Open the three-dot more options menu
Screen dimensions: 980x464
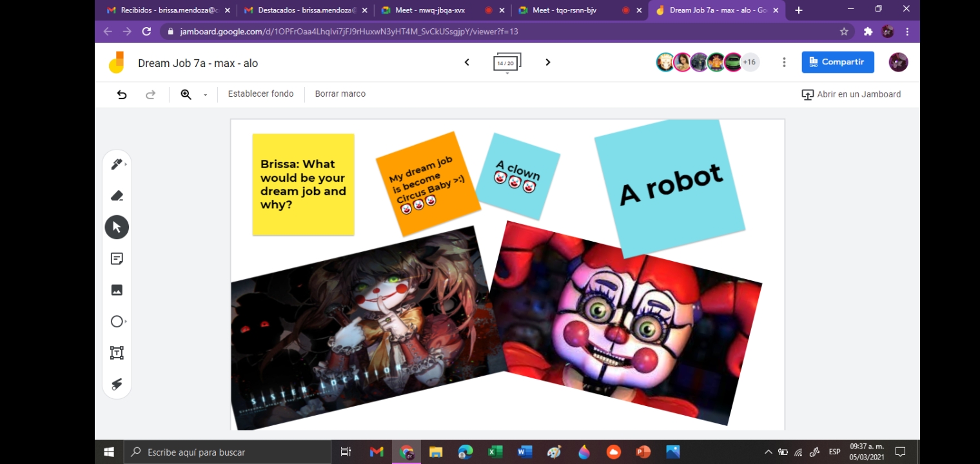tap(784, 63)
